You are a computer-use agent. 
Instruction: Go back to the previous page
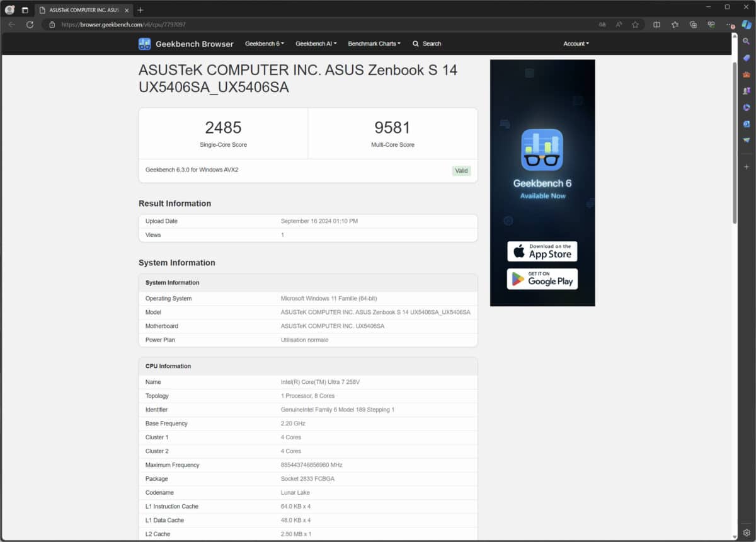[x=11, y=25]
